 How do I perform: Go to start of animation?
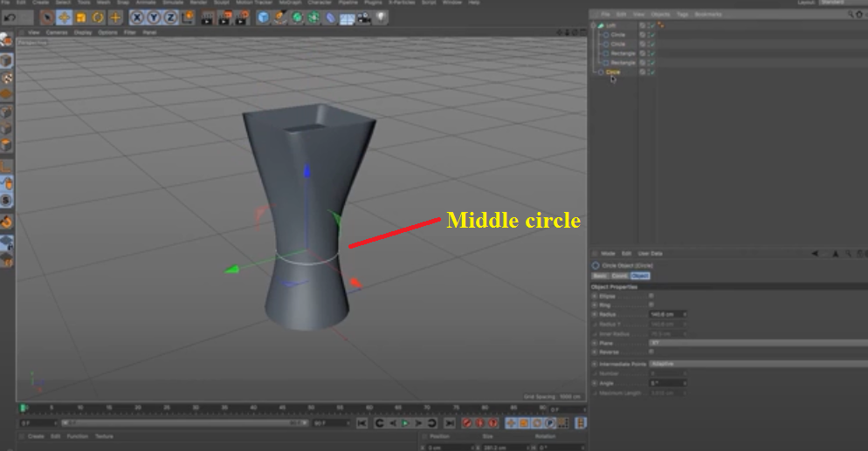(362, 423)
